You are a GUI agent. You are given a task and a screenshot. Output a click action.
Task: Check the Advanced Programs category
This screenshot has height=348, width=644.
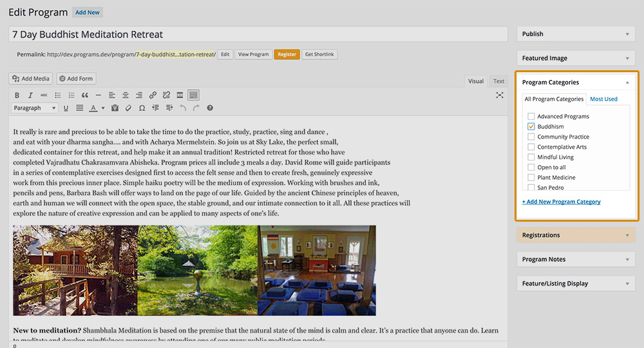[x=531, y=116]
